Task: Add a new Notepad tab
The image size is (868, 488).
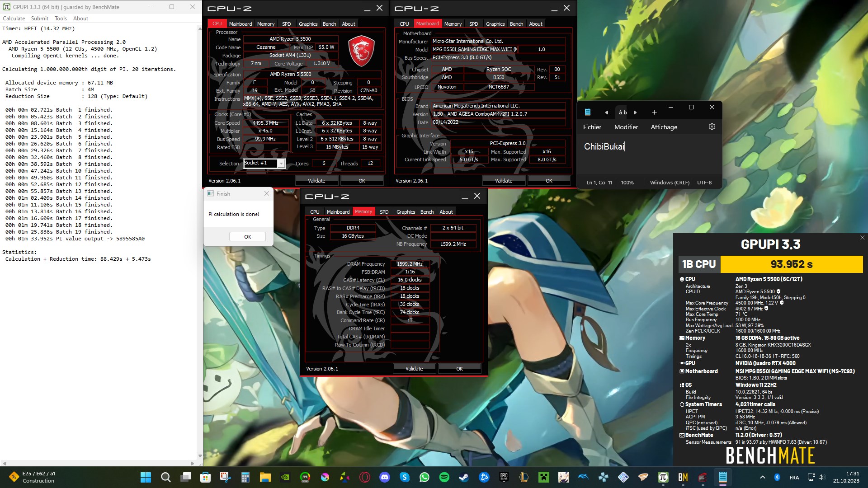Action: [654, 113]
